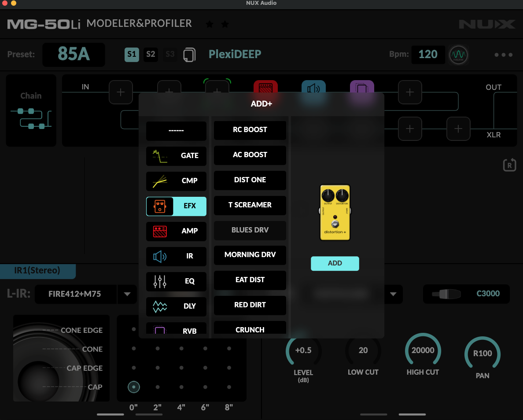Image resolution: width=523 pixels, height=420 pixels.
Task: Select the EFX category
Action: [176, 206]
